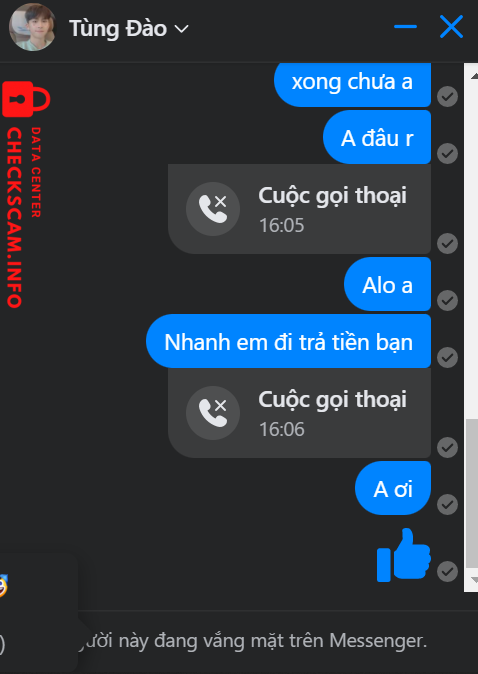478x674 pixels.
Task: Click delivered checkmark beside 'A đâu r'
Action: [447, 153]
